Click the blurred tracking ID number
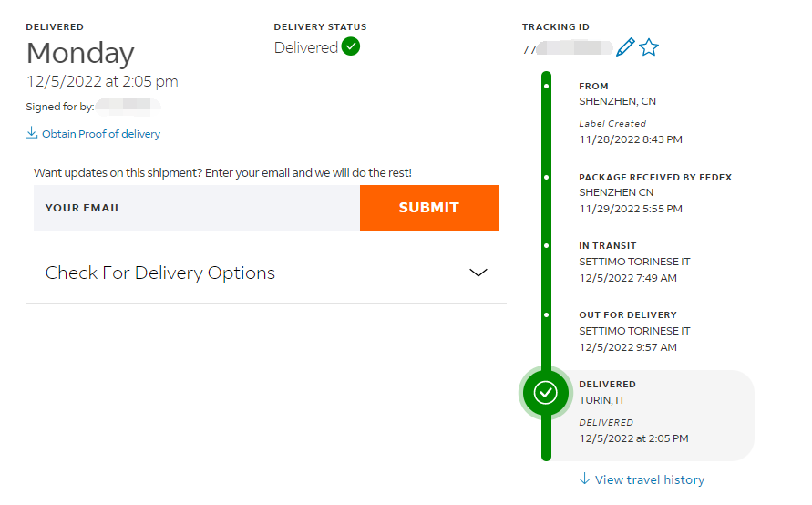 [x=568, y=48]
